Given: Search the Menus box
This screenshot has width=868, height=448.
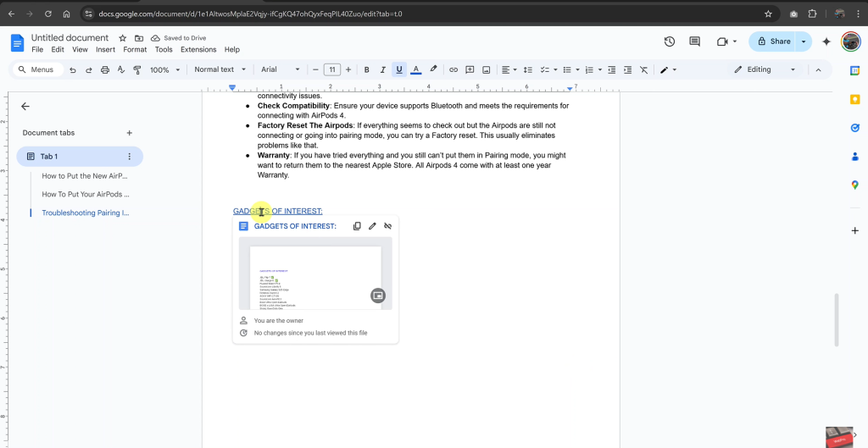Looking at the screenshot, I should 38,69.
